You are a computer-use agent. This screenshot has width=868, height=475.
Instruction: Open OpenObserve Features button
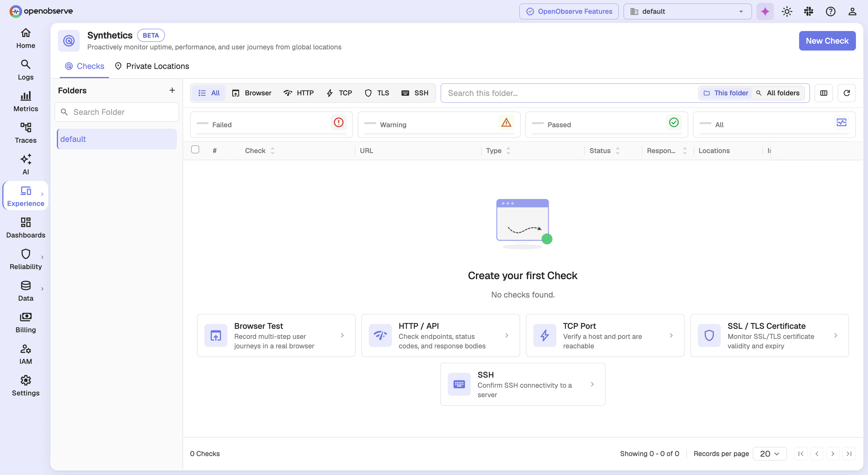coord(569,11)
